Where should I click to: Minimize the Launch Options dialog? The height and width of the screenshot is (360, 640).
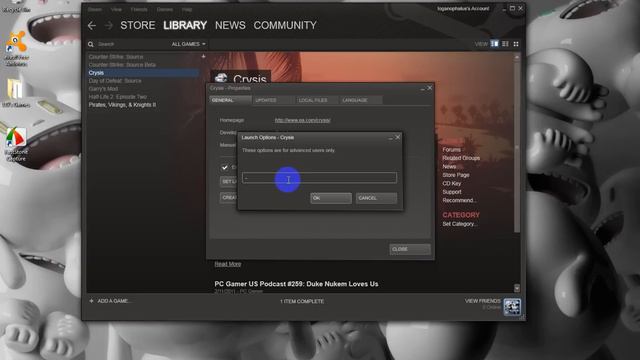pyautogui.click(x=391, y=138)
